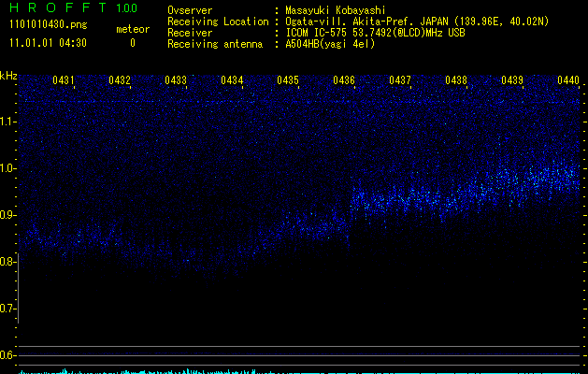Click the meteor count label
This screenshot has width=588, height=374.
point(132,29)
